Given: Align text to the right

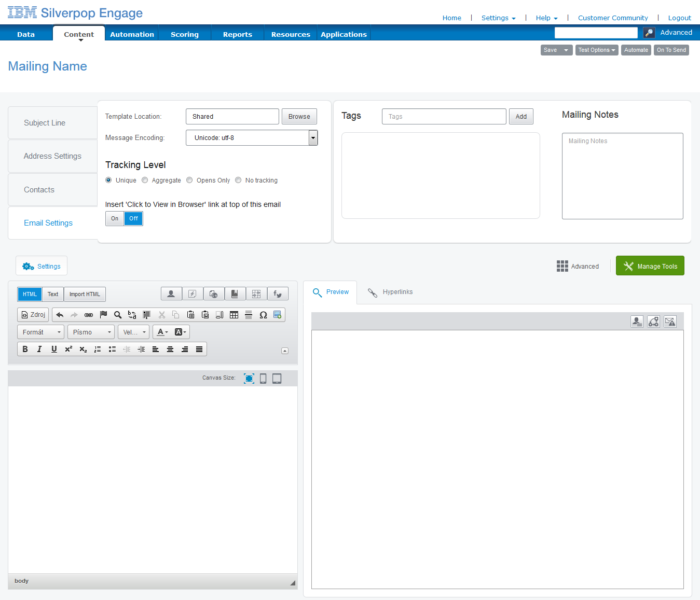Looking at the screenshot, I should (185, 349).
